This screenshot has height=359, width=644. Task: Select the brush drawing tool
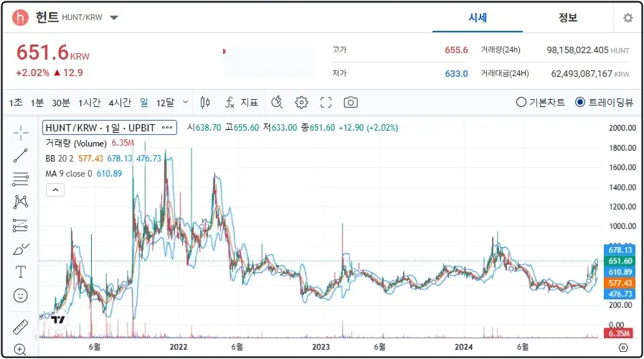pos(21,249)
